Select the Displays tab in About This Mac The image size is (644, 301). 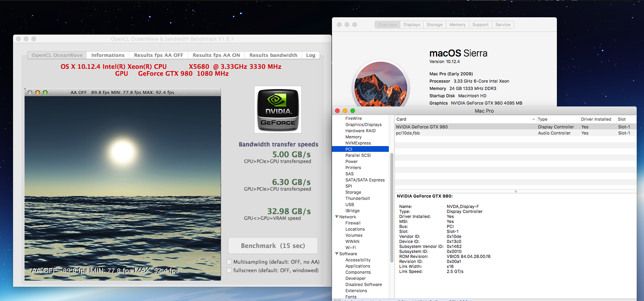click(x=412, y=25)
